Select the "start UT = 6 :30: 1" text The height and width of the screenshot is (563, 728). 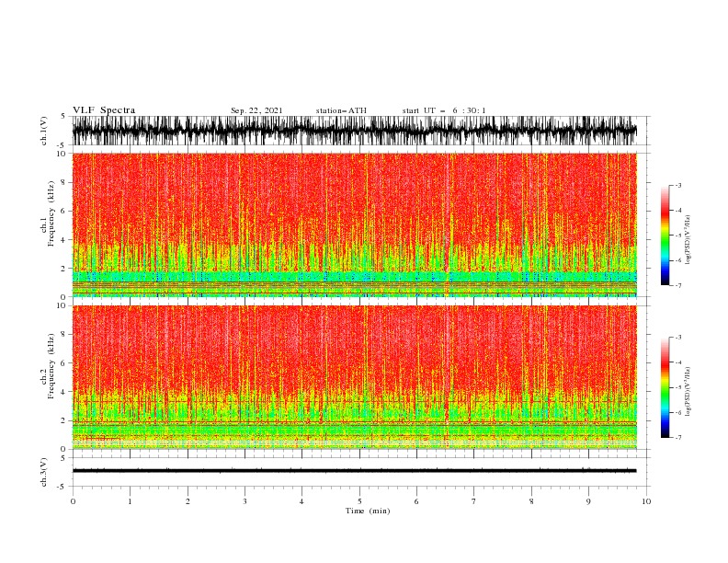coord(444,110)
